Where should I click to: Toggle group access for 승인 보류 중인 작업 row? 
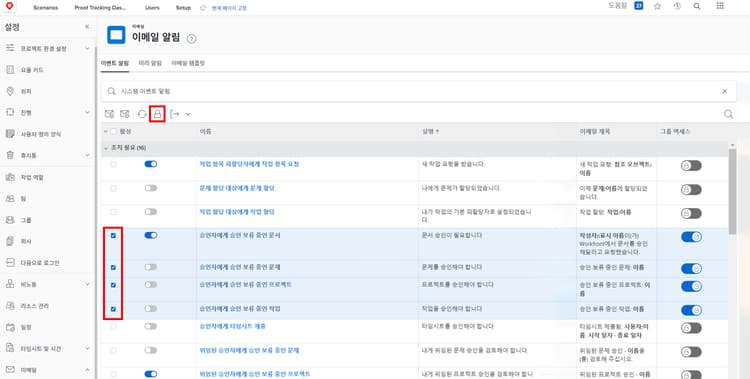(x=691, y=310)
